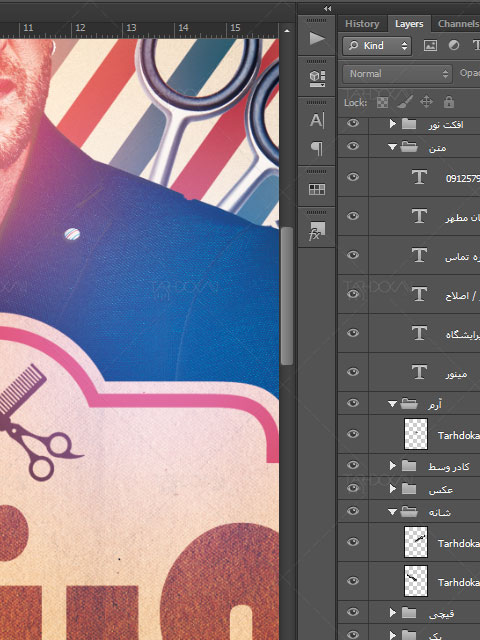480x640 pixels.
Task: Lock all with the padlock icon
Action: [449, 102]
